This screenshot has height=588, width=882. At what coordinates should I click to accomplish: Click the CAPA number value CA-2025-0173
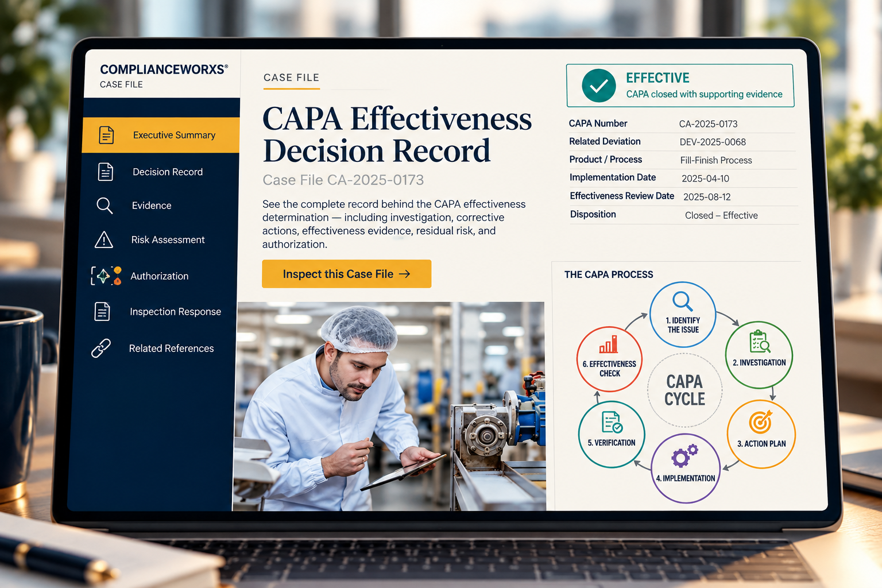point(708,123)
